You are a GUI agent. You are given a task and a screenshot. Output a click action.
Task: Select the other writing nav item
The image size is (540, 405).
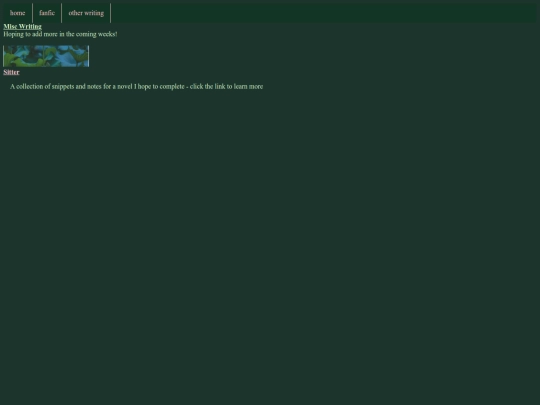click(x=86, y=13)
